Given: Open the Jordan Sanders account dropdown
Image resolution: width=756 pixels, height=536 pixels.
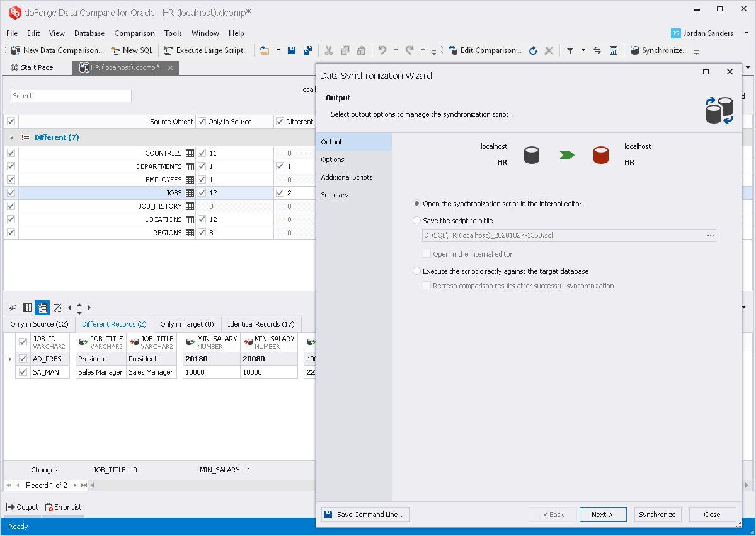Looking at the screenshot, I should (x=747, y=33).
